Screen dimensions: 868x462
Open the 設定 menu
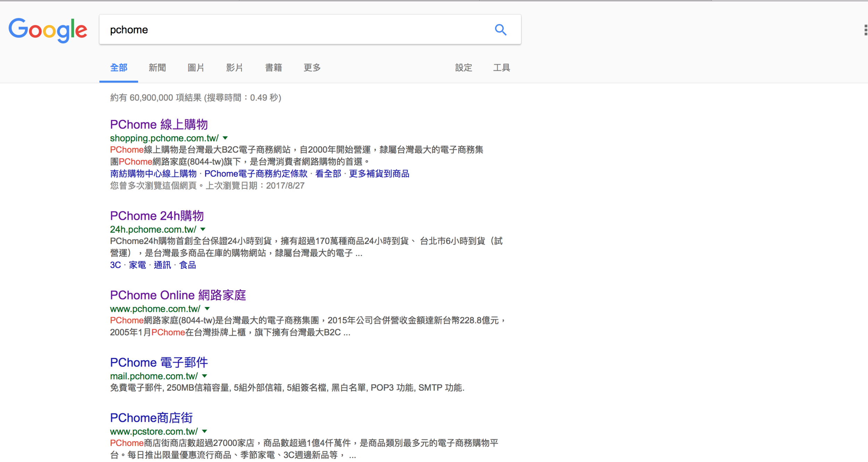click(x=464, y=68)
